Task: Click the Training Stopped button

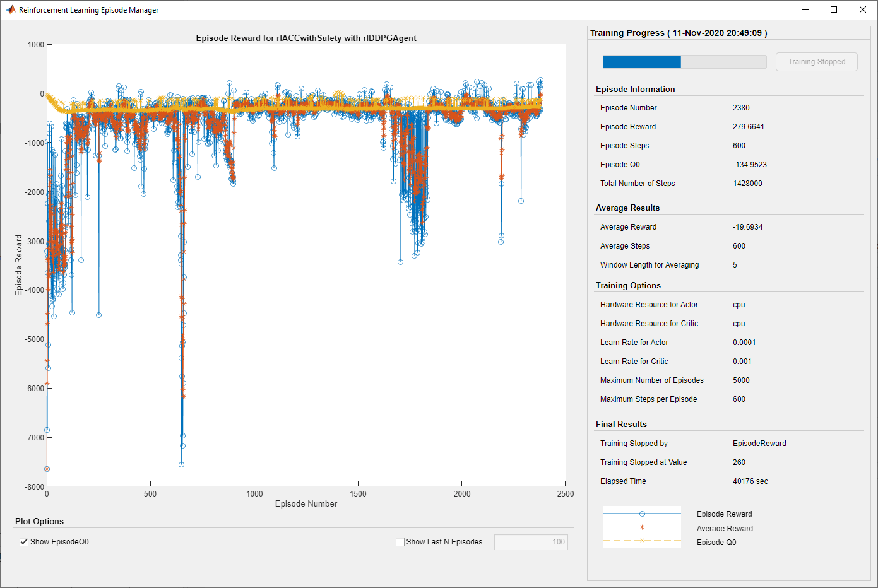Action: coord(816,62)
